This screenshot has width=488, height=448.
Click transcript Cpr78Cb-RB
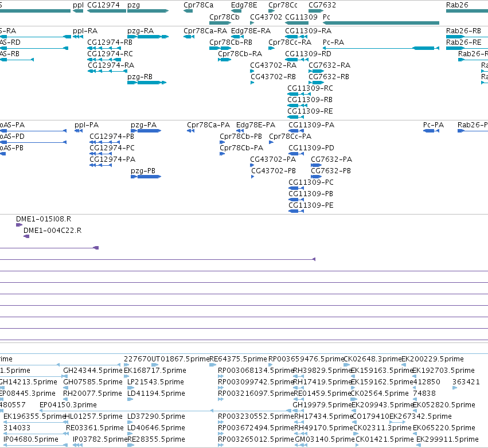coord(220,48)
